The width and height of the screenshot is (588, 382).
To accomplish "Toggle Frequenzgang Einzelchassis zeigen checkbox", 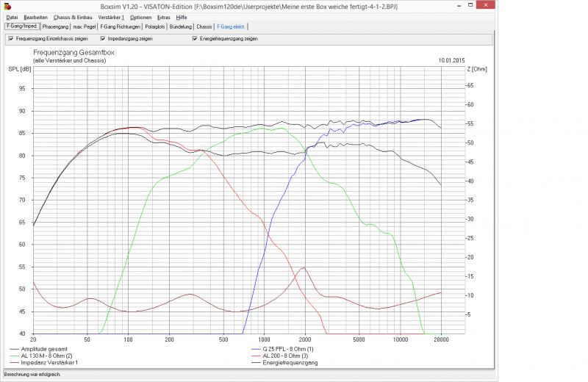I will [x=11, y=39].
